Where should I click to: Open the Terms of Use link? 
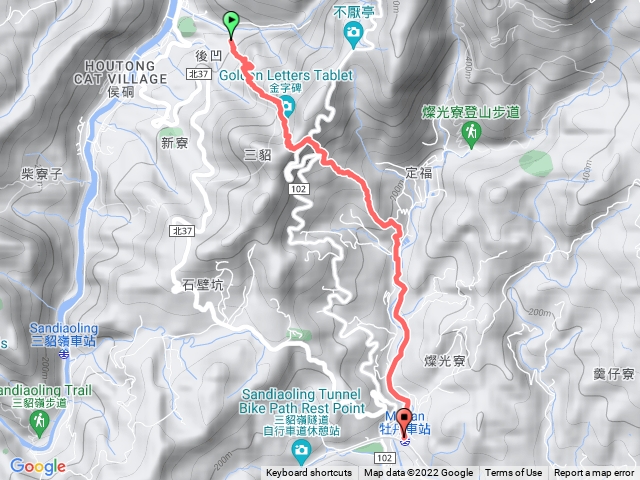click(x=513, y=473)
